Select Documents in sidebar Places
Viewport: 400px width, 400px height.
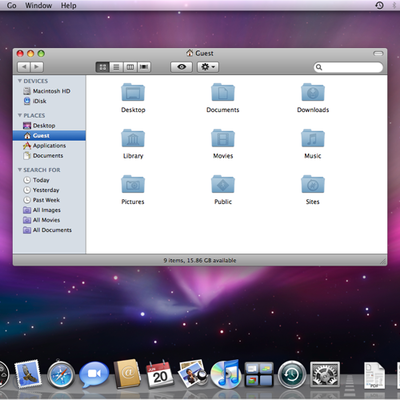[x=49, y=156]
